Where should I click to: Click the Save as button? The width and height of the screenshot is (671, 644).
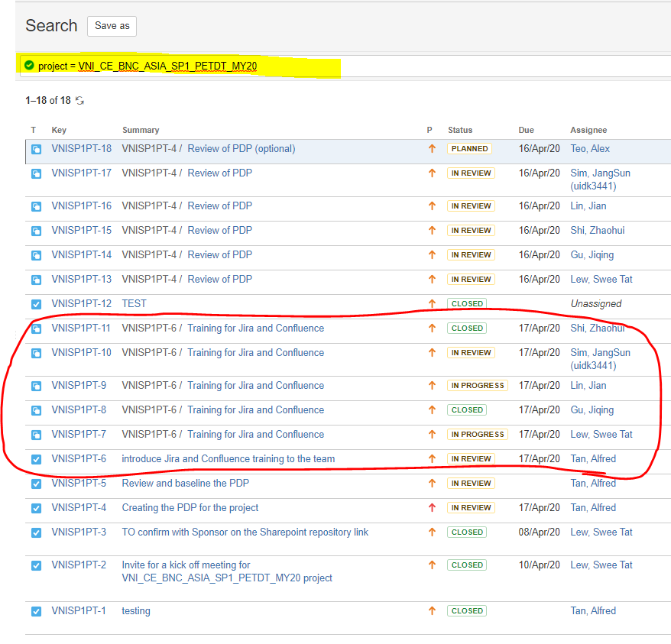pyautogui.click(x=112, y=26)
